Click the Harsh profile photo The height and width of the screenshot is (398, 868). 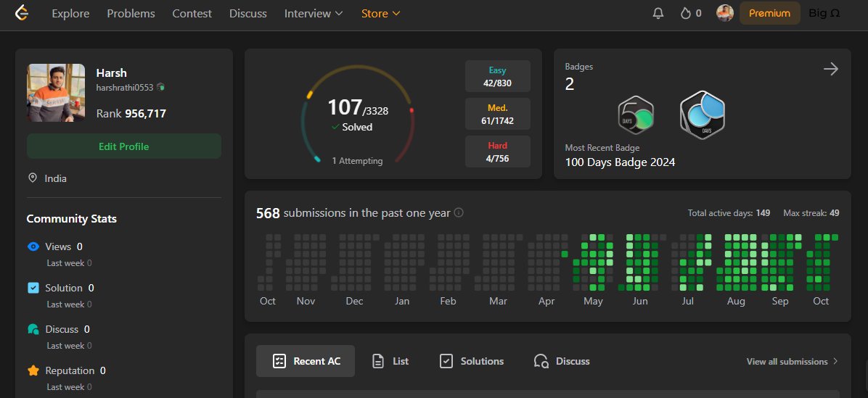coord(56,92)
